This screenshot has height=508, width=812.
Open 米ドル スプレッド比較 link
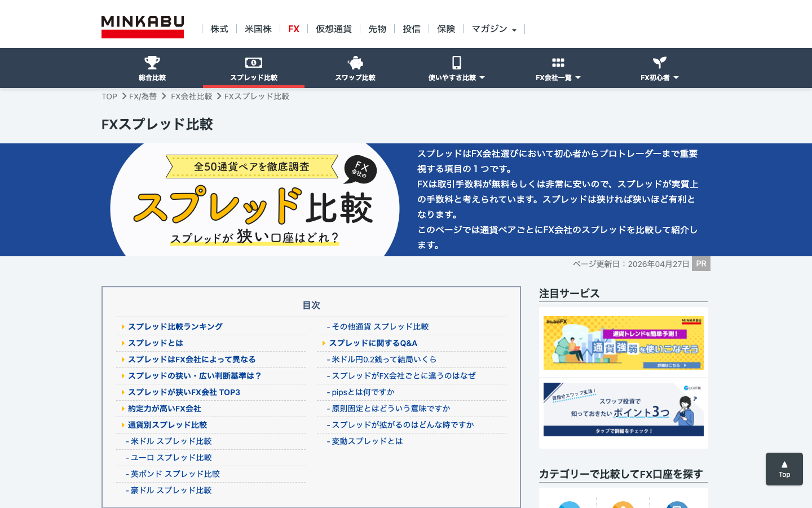(171, 441)
